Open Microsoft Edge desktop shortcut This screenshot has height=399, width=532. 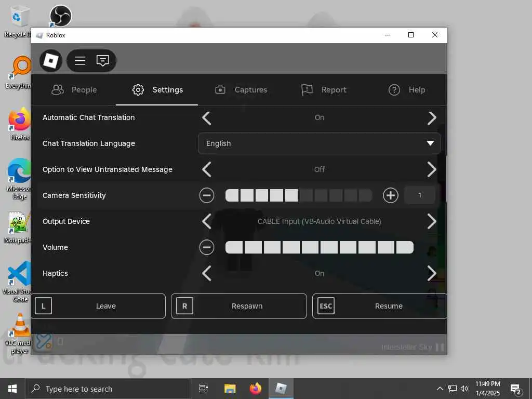pos(19,179)
